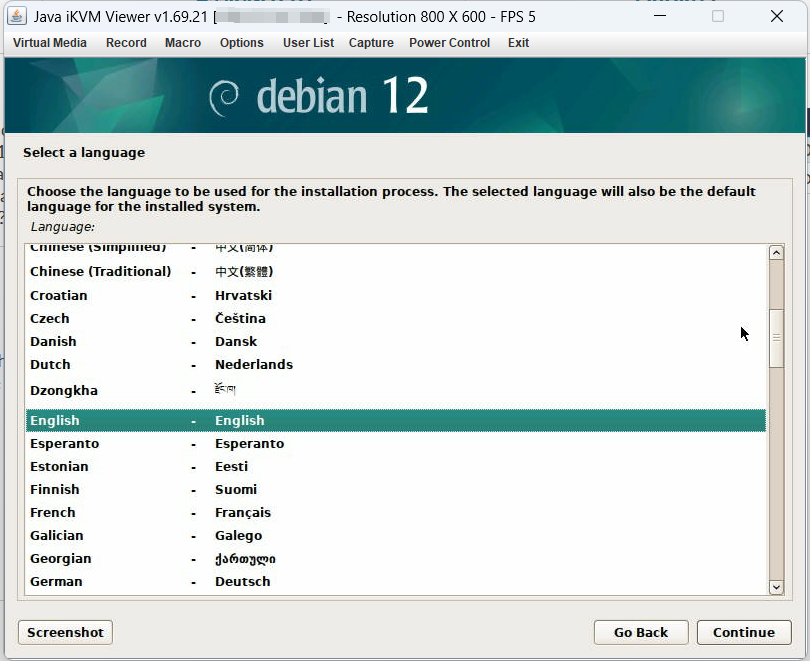Select Galician in the language list
This screenshot has height=661, width=810.
click(396, 536)
